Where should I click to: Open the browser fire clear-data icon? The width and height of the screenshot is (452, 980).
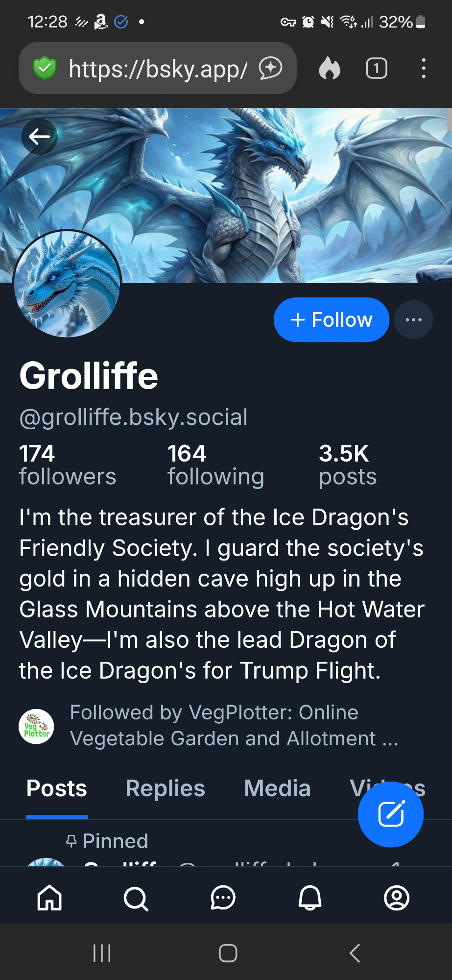click(x=329, y=68)
